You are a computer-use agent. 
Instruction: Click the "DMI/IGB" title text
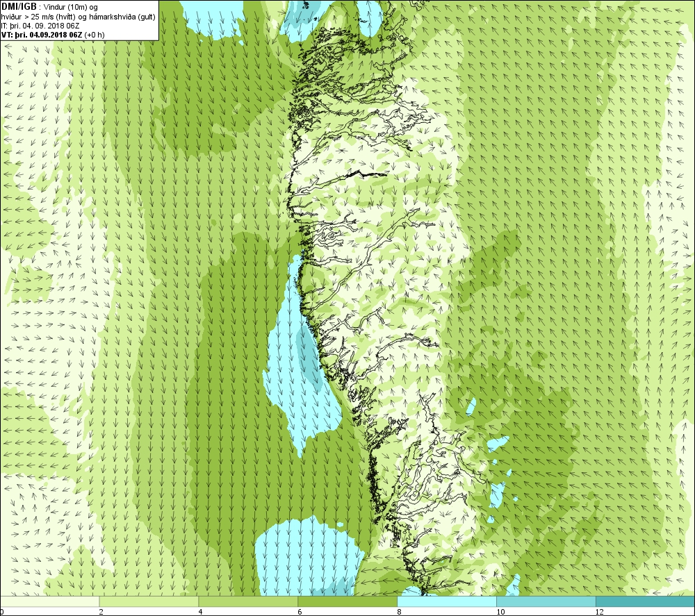tap(19, 7)
